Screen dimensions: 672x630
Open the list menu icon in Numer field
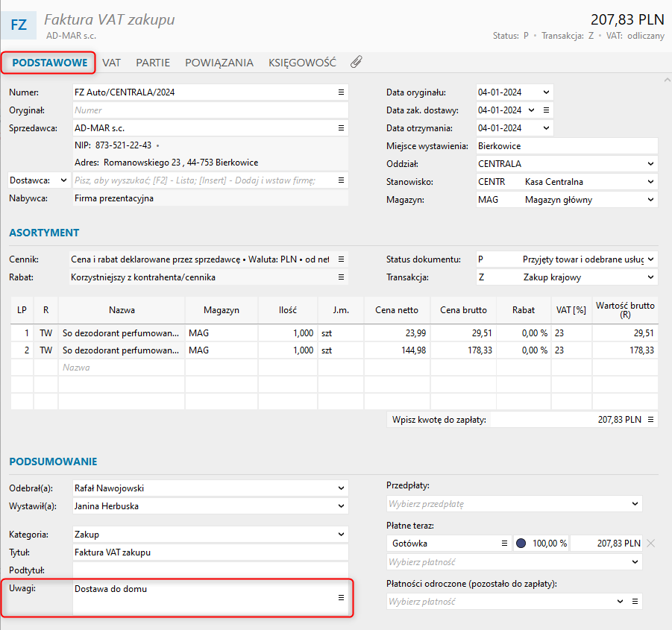coord(341,92)
